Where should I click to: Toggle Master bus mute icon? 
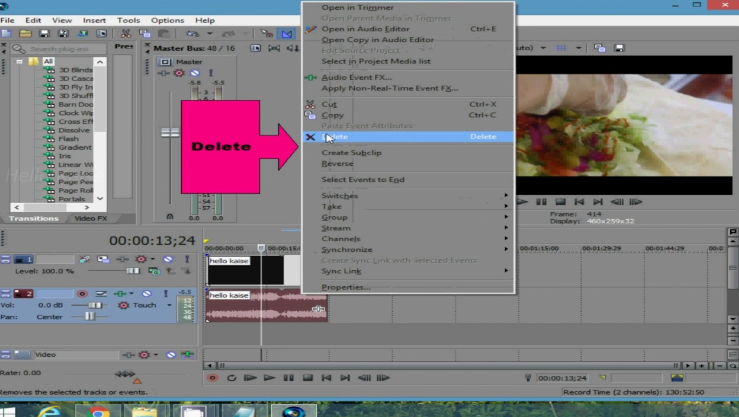195,73
